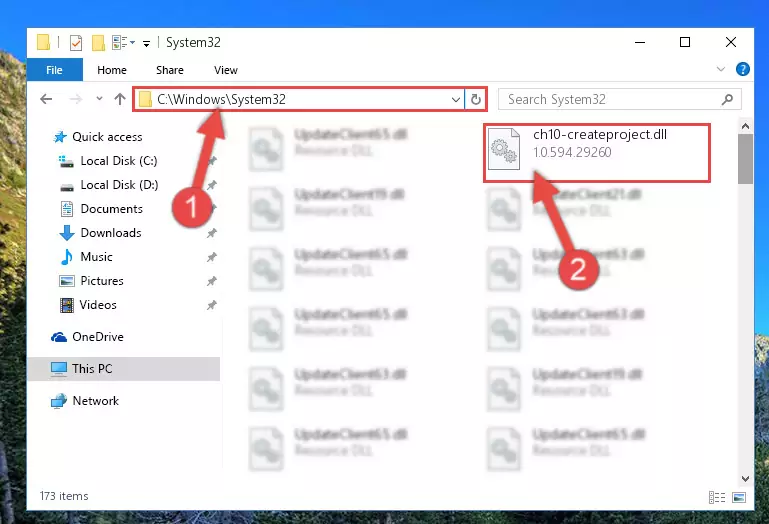Go back with the Back arrow
Image resolution: width=769 pixels, height=524 pixels.
pyautogui.click(x=46, y=100)
